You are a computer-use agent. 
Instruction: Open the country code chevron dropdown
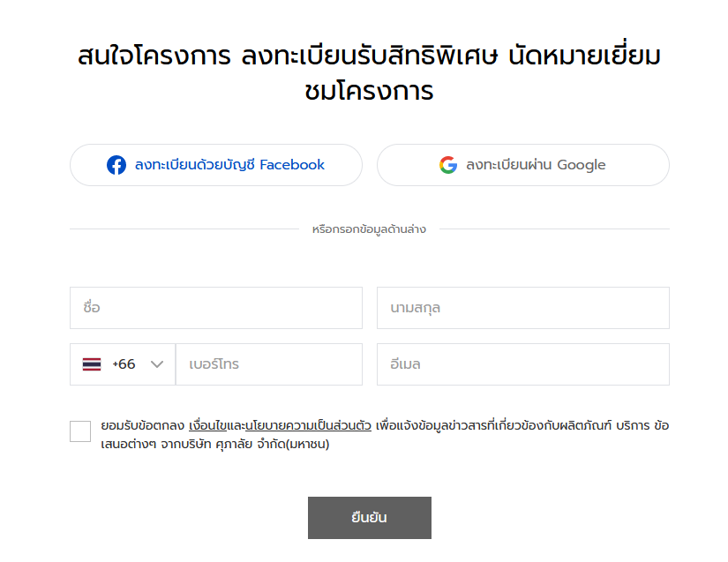157,364
